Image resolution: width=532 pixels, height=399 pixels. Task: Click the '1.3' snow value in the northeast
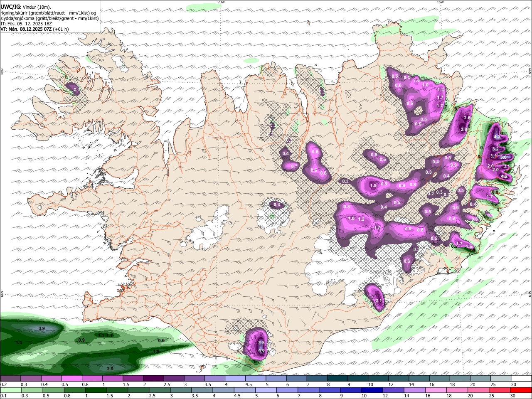441,89
